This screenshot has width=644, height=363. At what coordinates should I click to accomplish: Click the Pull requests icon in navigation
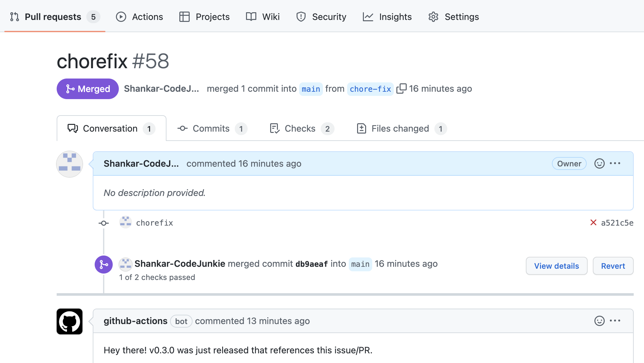pyautogui.click(x=14, y=17)
